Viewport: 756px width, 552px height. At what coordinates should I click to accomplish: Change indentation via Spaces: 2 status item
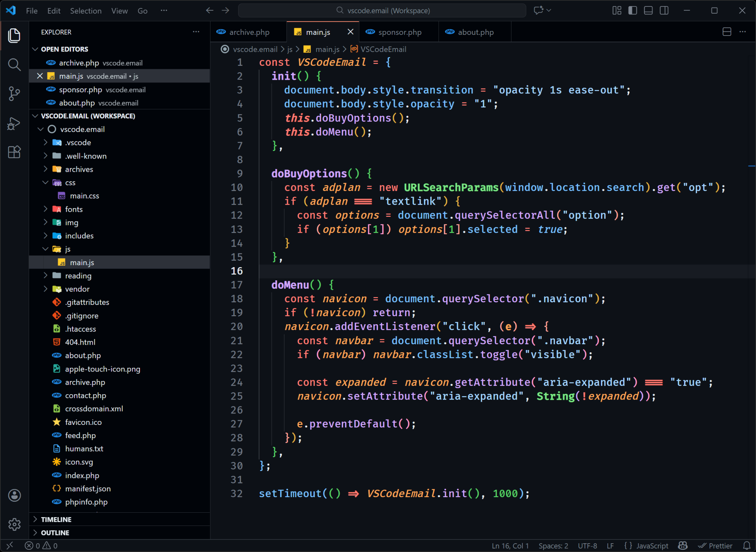click(553, 546)
